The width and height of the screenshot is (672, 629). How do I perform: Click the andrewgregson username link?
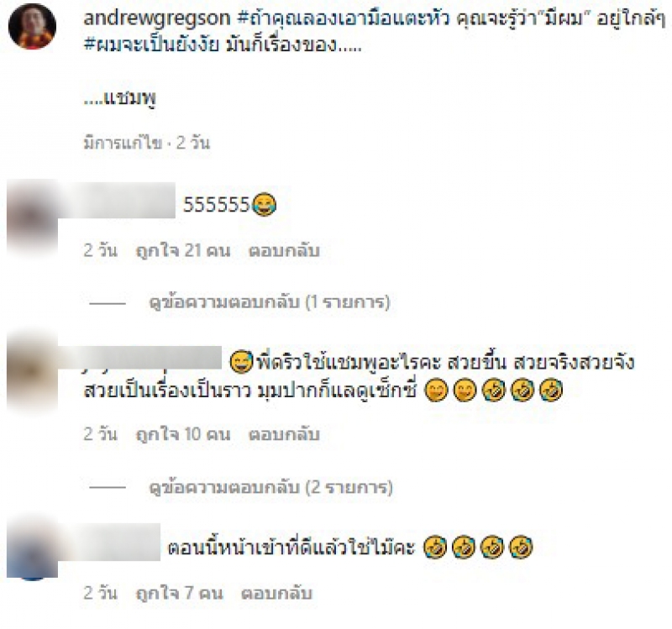coord(157,18)
